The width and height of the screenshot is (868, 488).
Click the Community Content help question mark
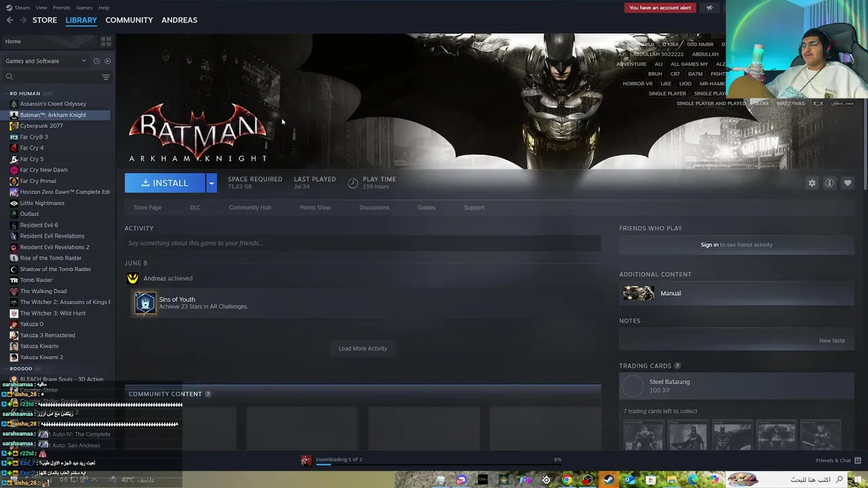[208, 394]
